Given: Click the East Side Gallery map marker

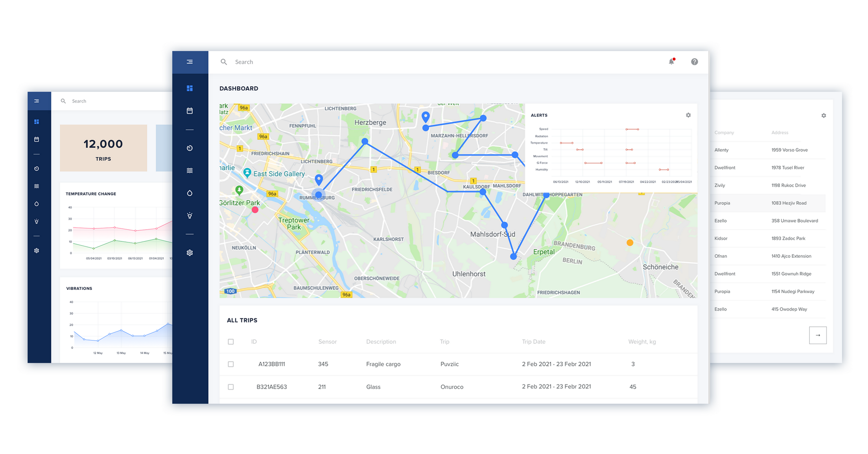Looking at the screenshot, I should [x=247, y=172].
